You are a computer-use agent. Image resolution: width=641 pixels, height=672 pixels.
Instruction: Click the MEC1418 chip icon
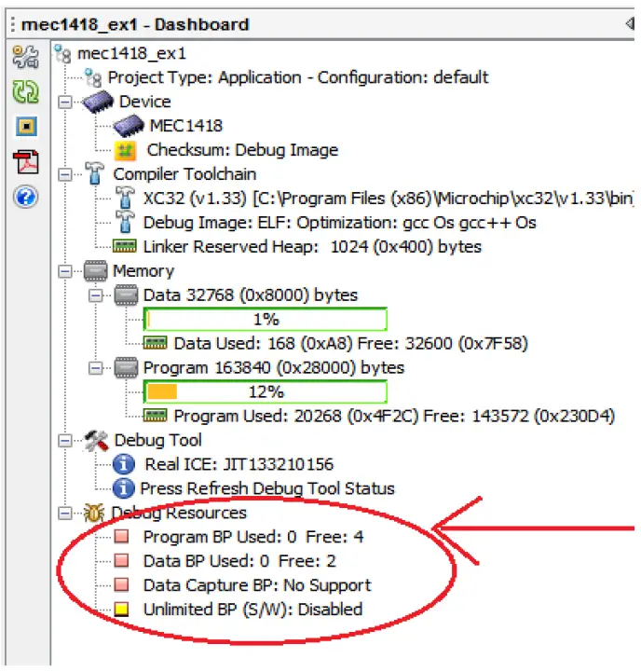coord(129,126)
